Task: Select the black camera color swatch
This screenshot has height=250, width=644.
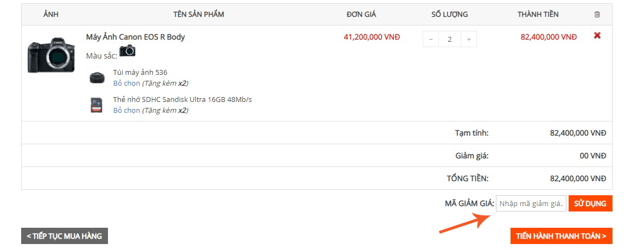Action: (x=127, y=50)
